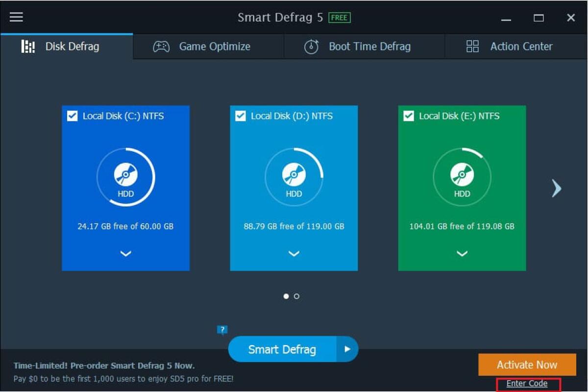Viewport: 588px width, 392px height.
Task: Open the Enter Code link
Action: (x=527, y=384)
